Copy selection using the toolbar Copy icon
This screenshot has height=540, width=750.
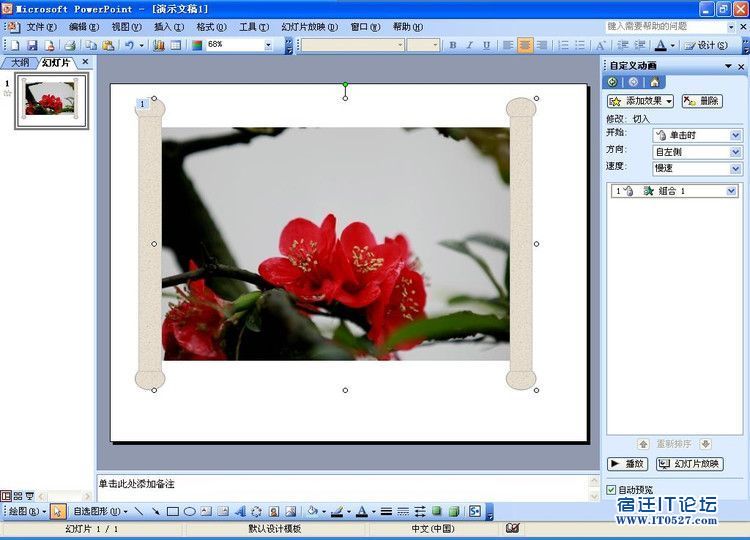[x=91, y=45]
